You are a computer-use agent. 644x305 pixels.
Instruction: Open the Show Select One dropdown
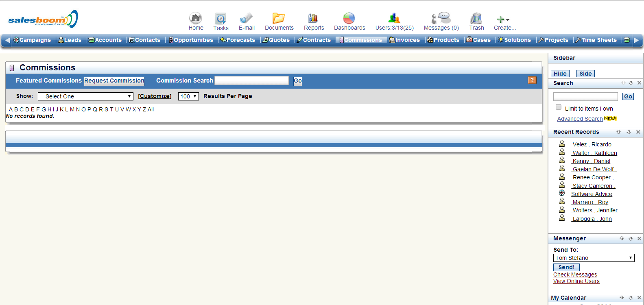pyautogui.click(x=85, y=96)
